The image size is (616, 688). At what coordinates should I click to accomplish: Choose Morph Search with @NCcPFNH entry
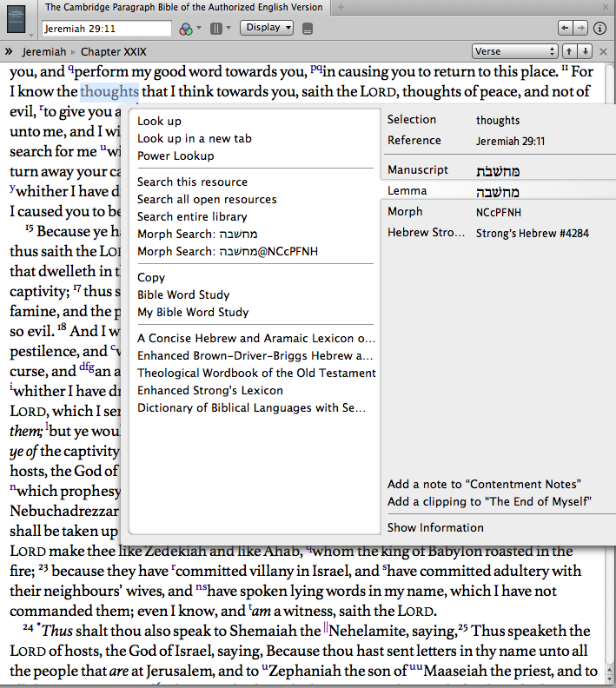click(228, 251)
